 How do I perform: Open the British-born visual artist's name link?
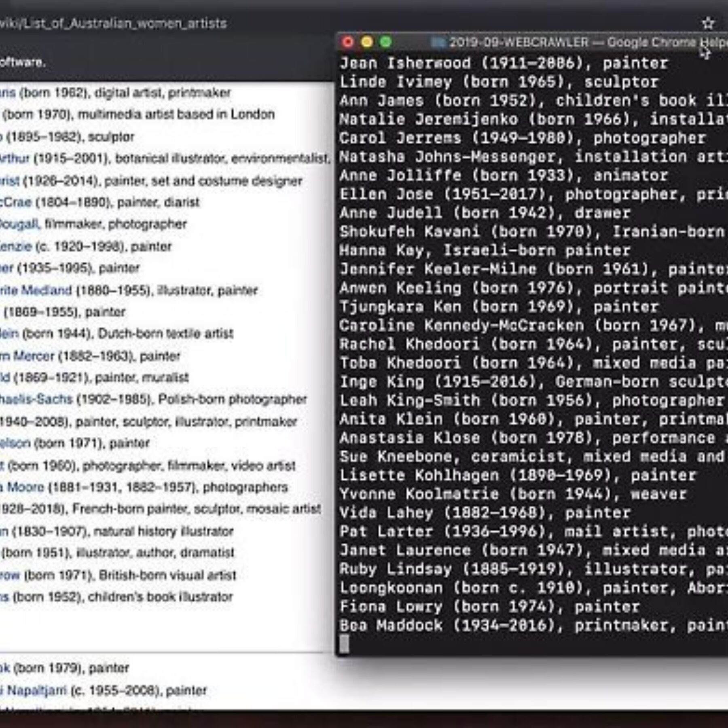(10, 575)
